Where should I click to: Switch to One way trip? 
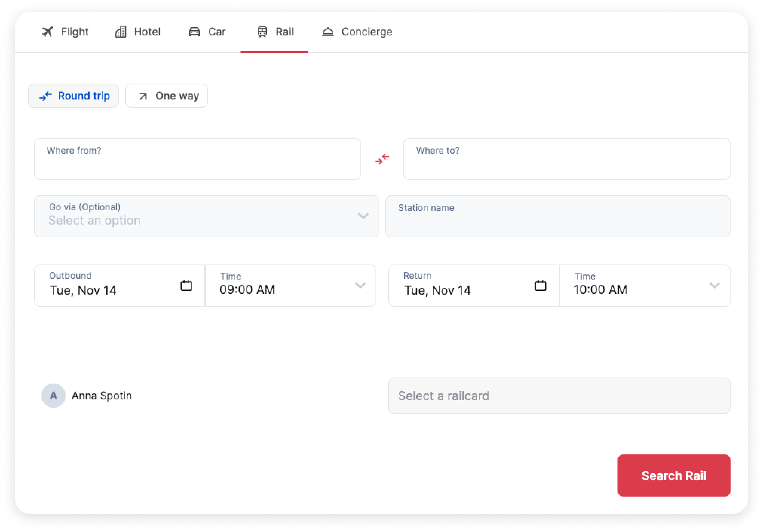coord(167,96)
